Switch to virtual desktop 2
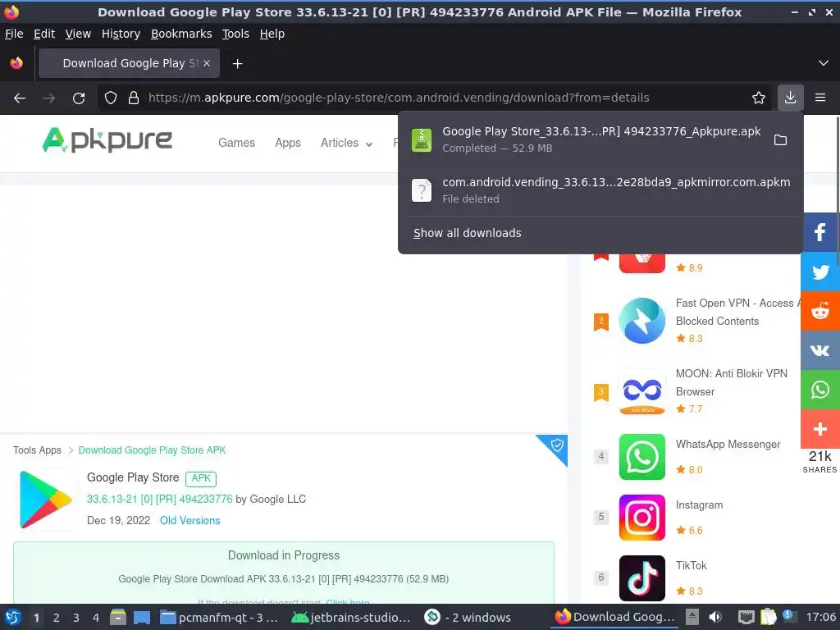 coord(57,618)
